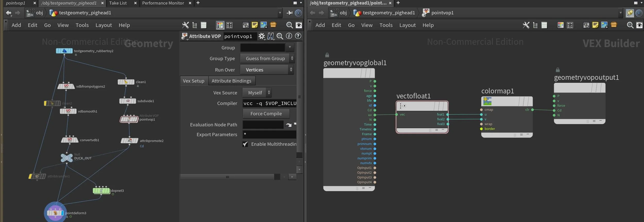Select the dopnet3 node
Viewport: 644px width, 222px height.
click(x=101, y=191)
